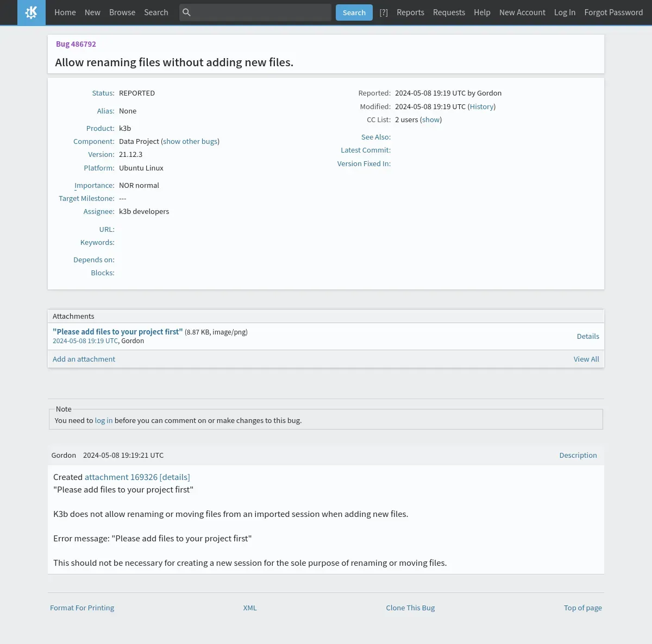
Task: Select the "REPORTED" status value
Action: 137,93
